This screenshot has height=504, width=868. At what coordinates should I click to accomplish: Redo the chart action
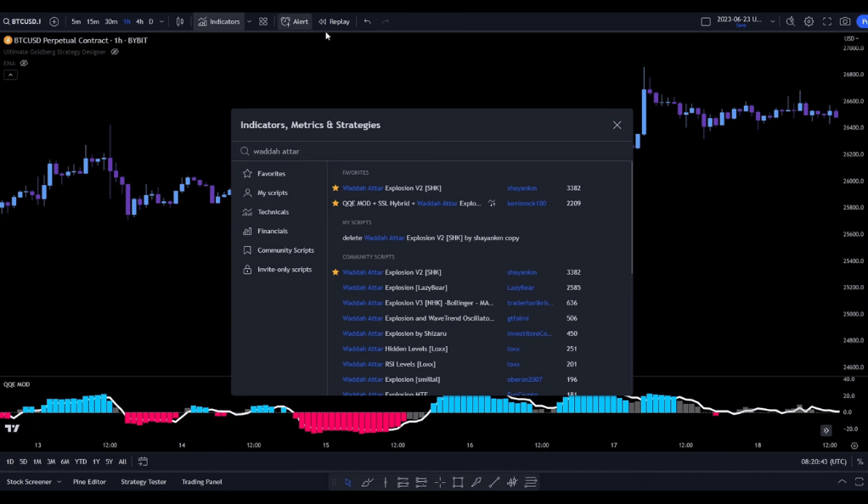pyautogui.click(x=386, y=21)
